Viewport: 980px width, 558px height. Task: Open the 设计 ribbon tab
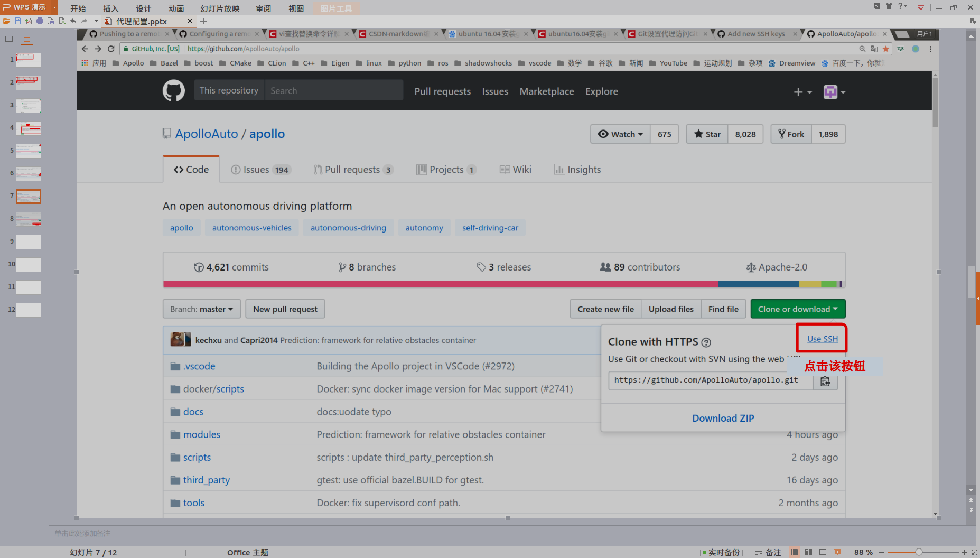click(x=143, y=8)
